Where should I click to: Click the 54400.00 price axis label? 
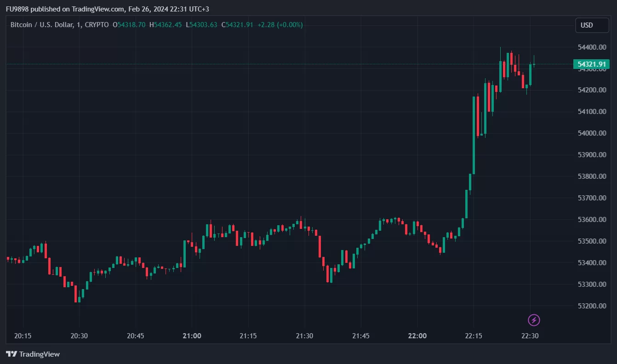tap(591, 47)
